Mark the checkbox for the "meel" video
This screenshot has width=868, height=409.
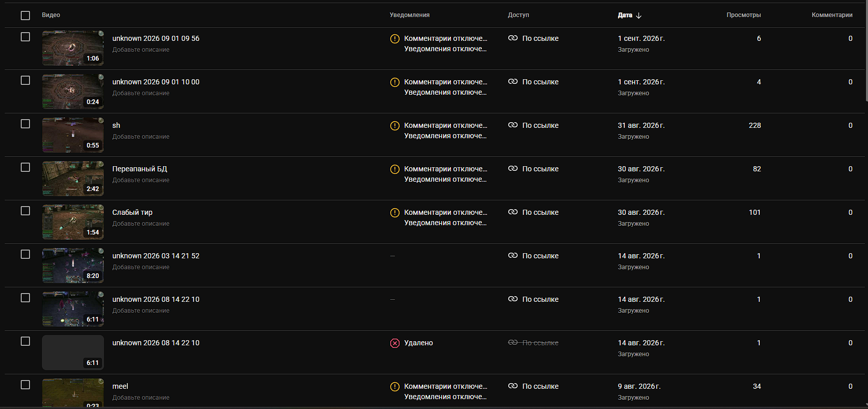click(x=25, y=385)
